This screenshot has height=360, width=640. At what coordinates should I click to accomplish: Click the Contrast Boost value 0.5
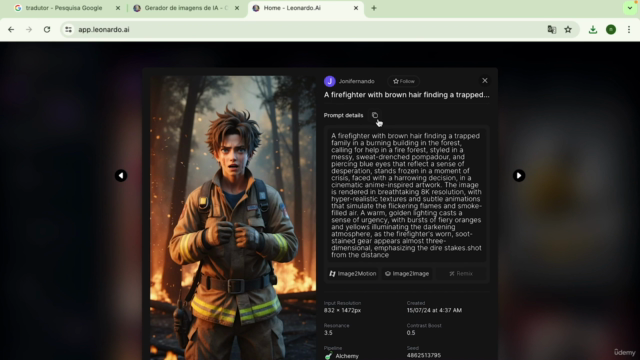click(x=411, y=333)
